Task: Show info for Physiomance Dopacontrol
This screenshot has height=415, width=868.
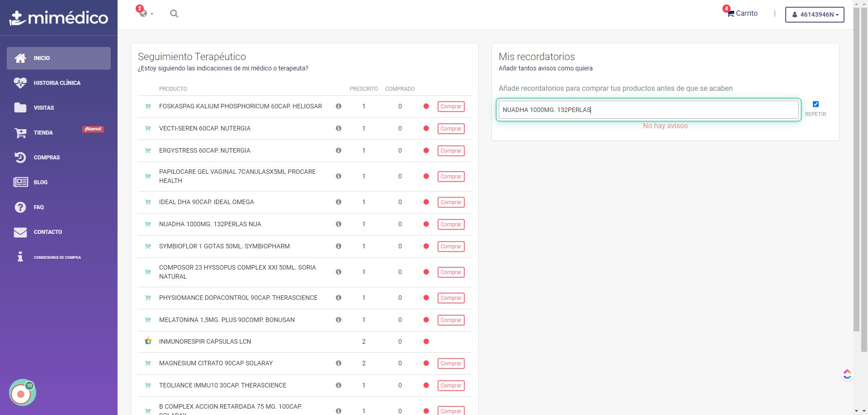Action: coord(338,298)
